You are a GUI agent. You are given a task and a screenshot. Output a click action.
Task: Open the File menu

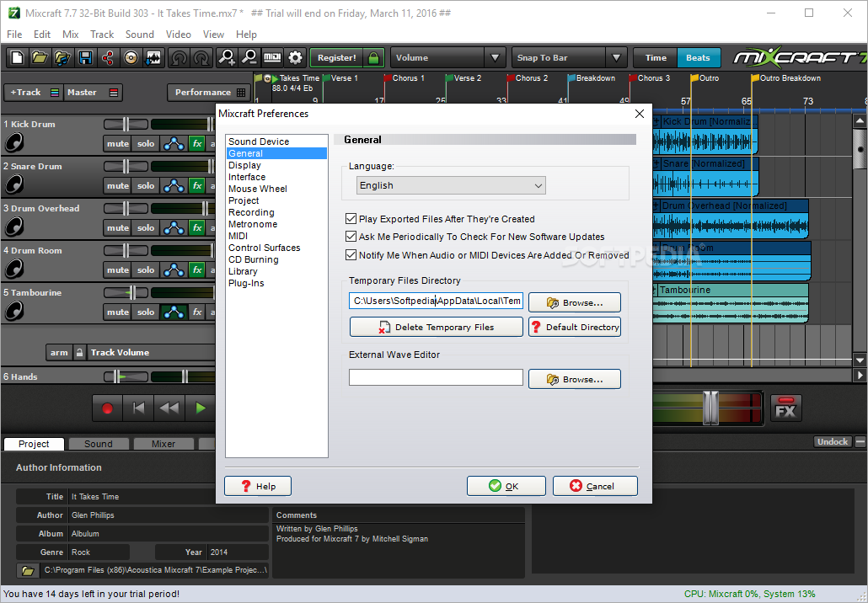tap(14, 35)
